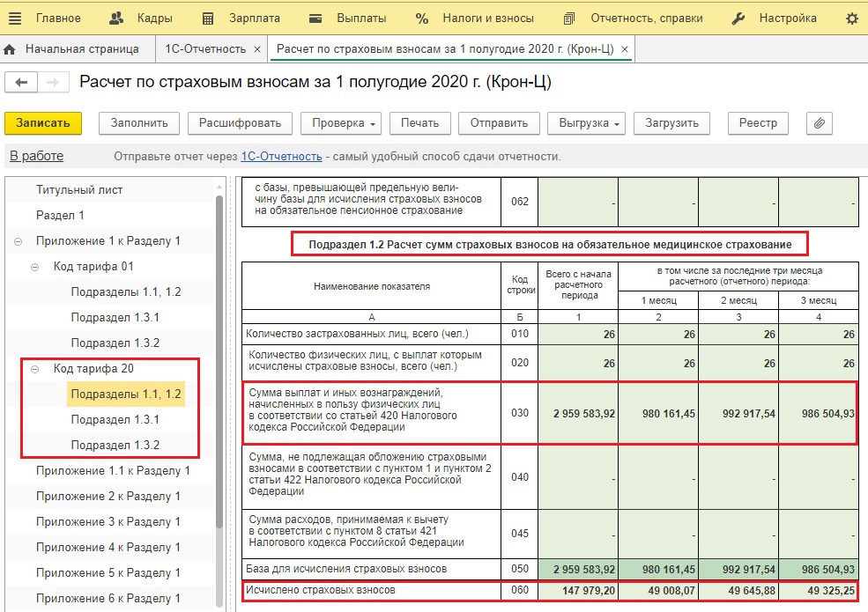The height and width of the screenshot is (612, 868).
Task: Click the yellow Записать button
Action: point(43,123)
